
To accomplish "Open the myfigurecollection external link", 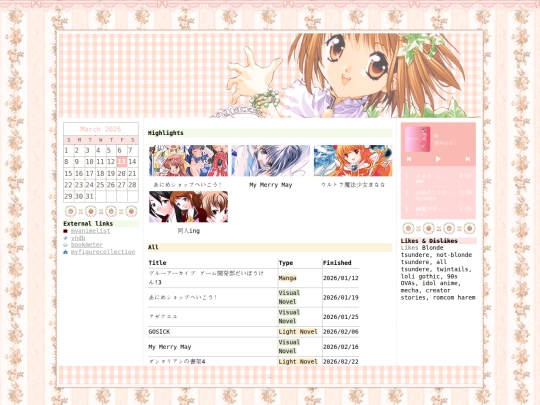I will click(103, 252).
